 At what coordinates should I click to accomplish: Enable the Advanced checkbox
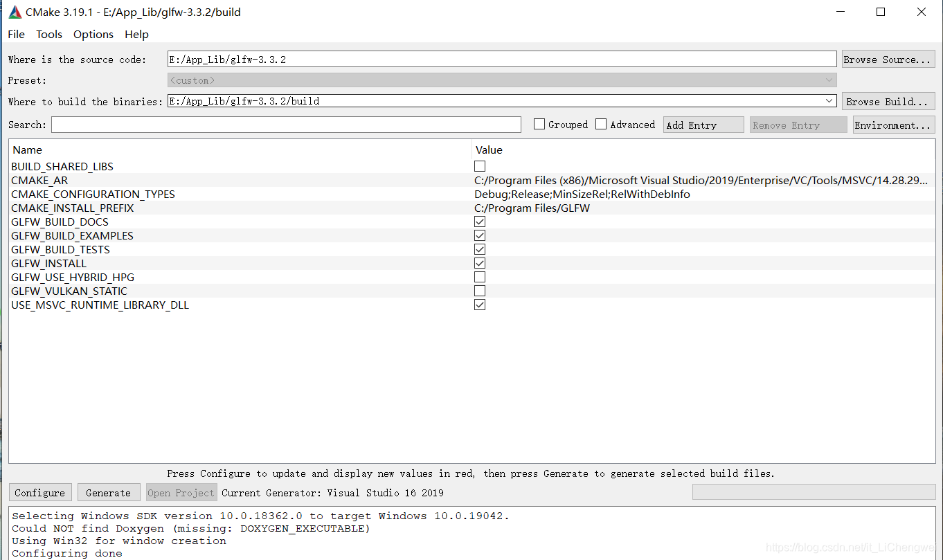(x=601, y=125)
